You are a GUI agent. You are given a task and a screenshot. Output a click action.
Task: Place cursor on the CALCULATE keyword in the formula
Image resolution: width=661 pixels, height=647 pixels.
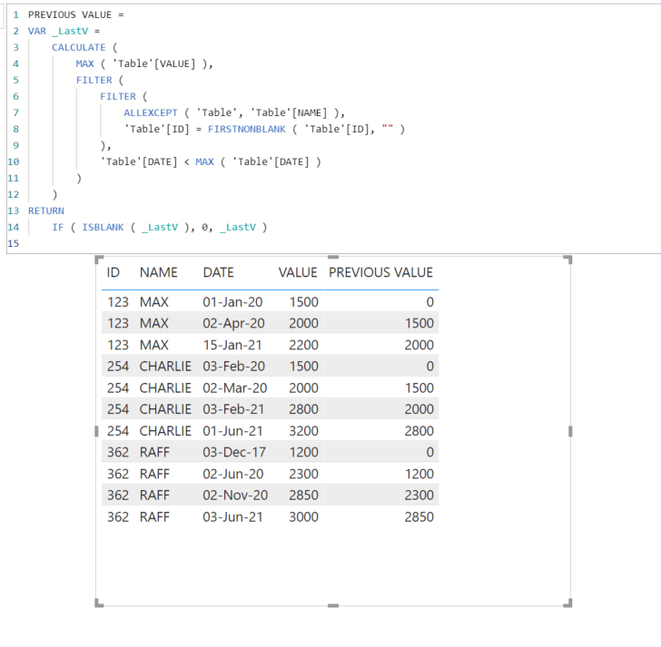(x=79, y=48)
